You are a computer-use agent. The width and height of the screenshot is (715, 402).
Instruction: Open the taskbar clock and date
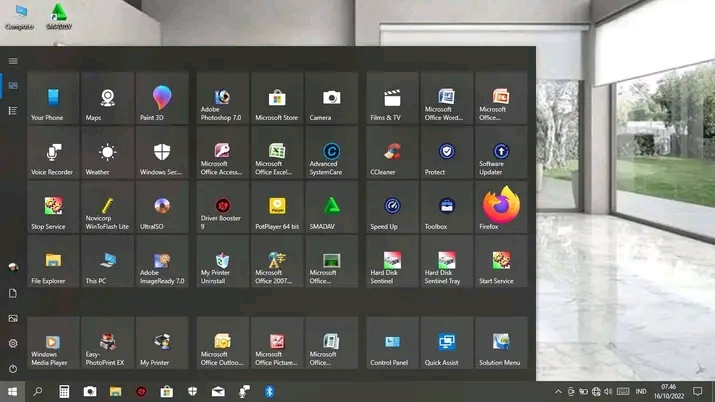[x=669, y=392]
